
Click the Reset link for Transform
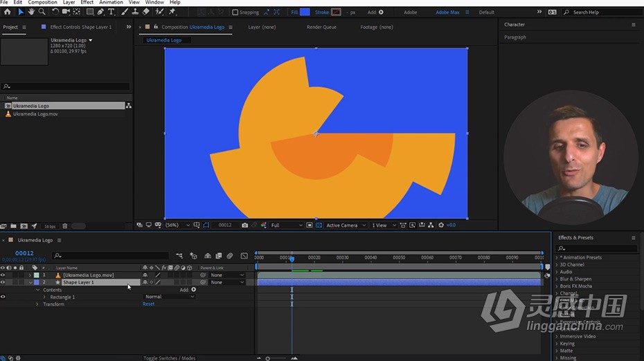pyautogui.click(x=149, y=304)
